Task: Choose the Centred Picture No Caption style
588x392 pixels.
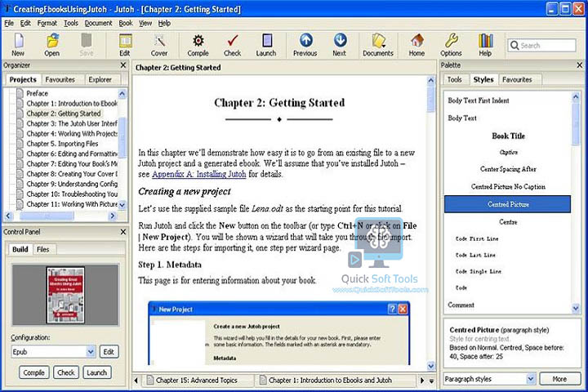Action: 508,187
